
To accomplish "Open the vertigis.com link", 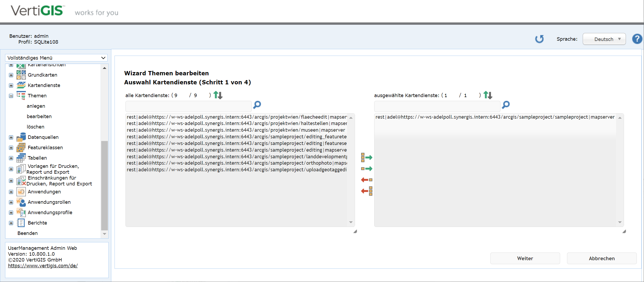I will (43, 265).
